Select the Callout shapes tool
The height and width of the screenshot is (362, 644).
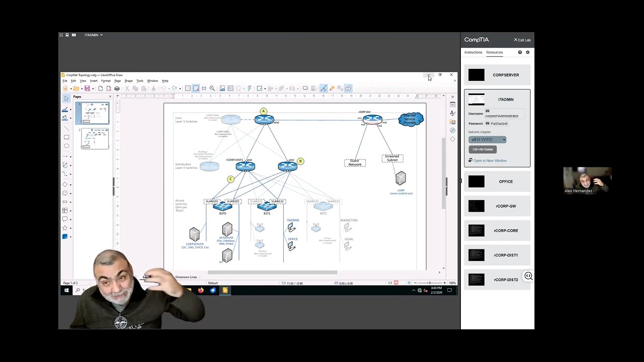65,219
